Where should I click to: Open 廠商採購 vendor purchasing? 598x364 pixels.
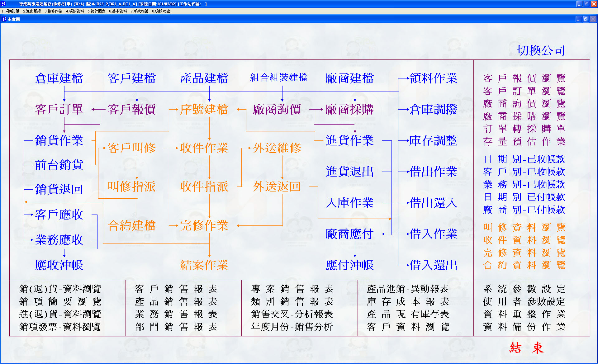coord(349,110)
